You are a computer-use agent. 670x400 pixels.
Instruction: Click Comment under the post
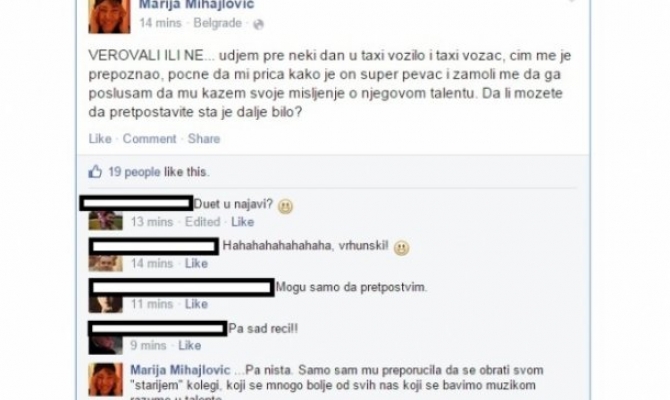(150, 139)
